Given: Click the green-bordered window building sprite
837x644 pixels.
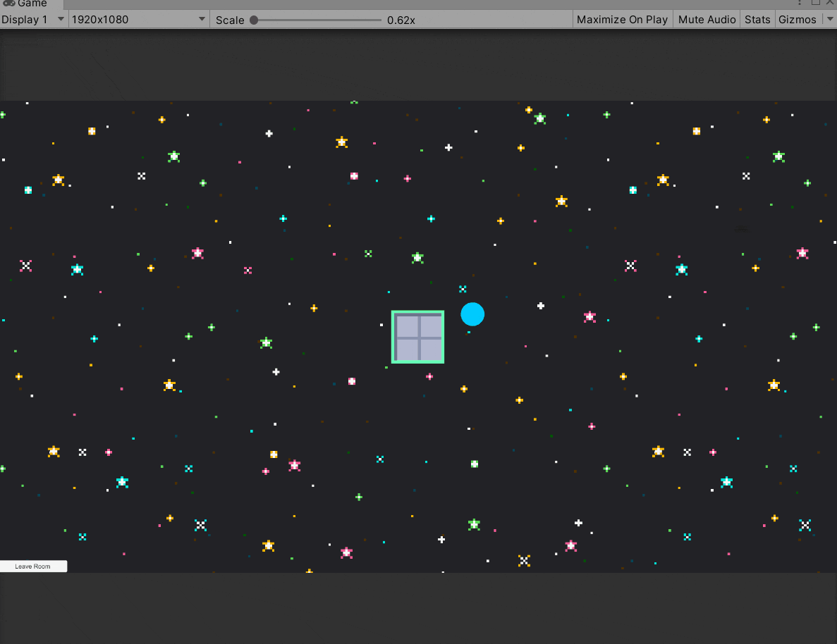Looking at the screenshot, I should click(x=417, y=337).
